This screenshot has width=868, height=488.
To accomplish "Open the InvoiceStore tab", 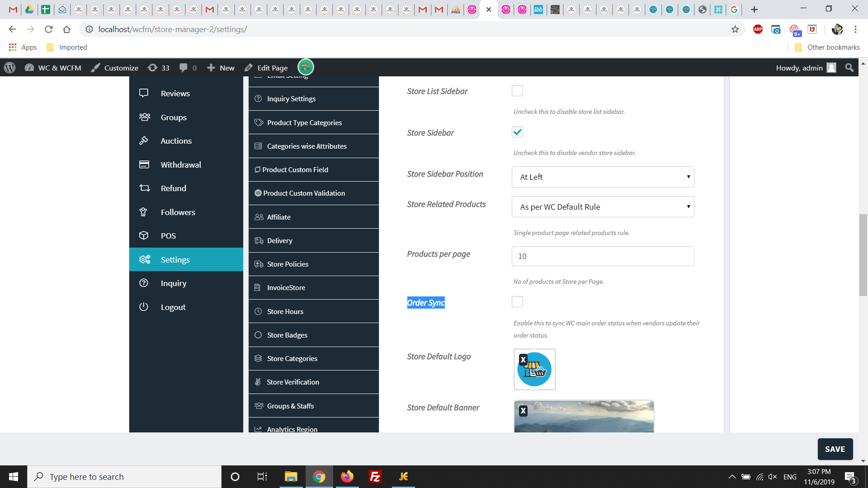I will 314,287.
